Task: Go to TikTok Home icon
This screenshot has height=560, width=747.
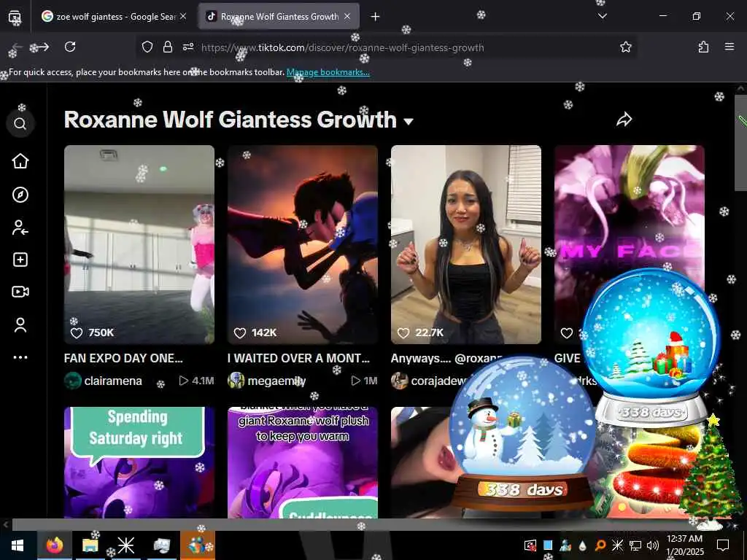Action: click(20, 161)
